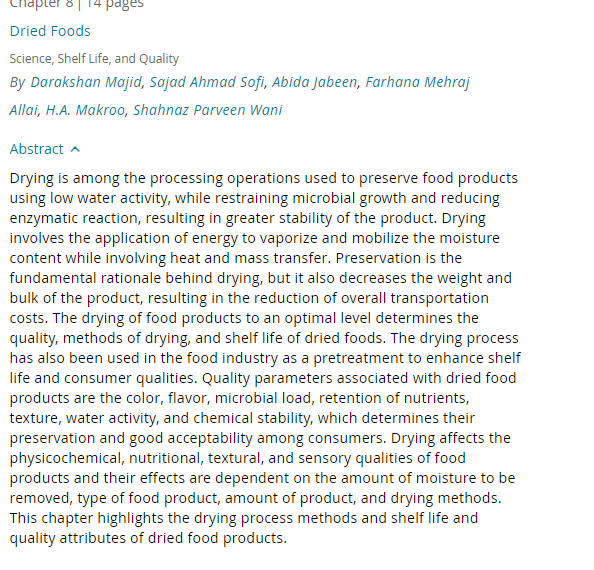Collapse the Abstract section label
This screenshot has height=570, width=594.
36,149
